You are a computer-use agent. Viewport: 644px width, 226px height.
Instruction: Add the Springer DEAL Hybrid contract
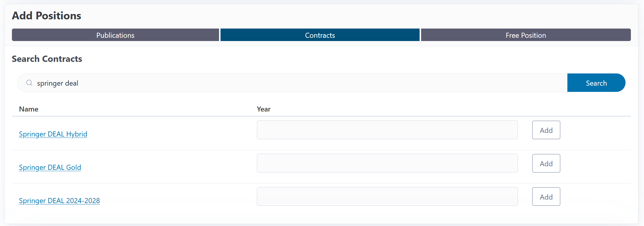pos(546,130)
